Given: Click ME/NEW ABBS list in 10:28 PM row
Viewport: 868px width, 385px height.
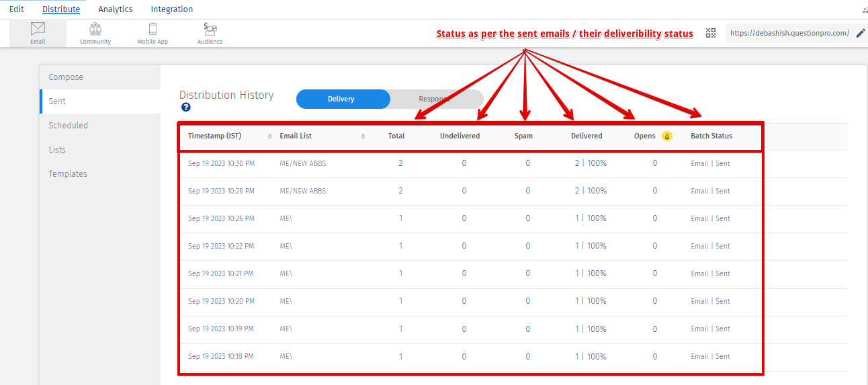Looking at the screenshot, I should (x=302, y=191).
